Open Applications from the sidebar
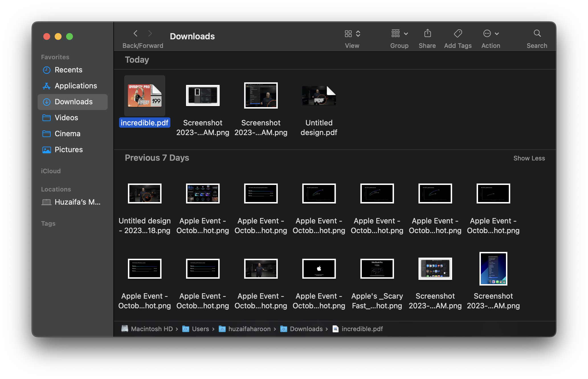 pos(76,86)
